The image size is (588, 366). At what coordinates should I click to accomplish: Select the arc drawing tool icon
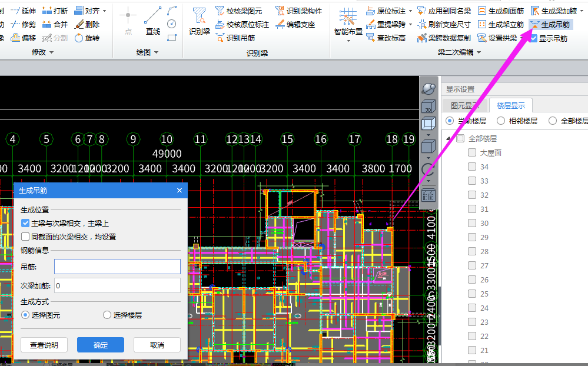click(172, 11)
